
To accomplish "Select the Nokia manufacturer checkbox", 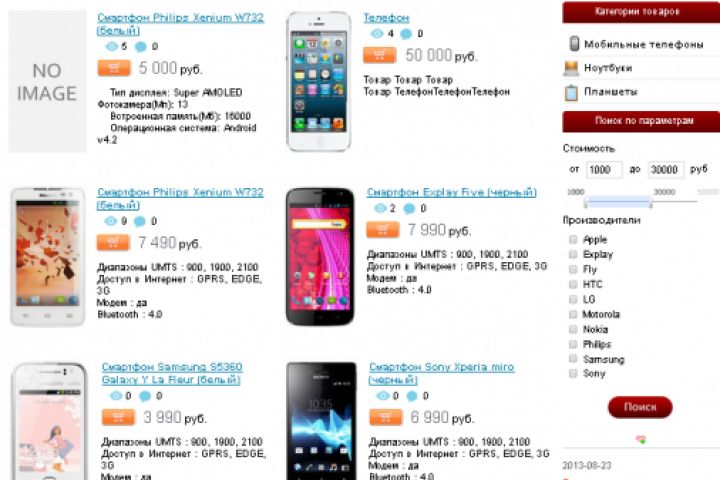I will point(573,329).
